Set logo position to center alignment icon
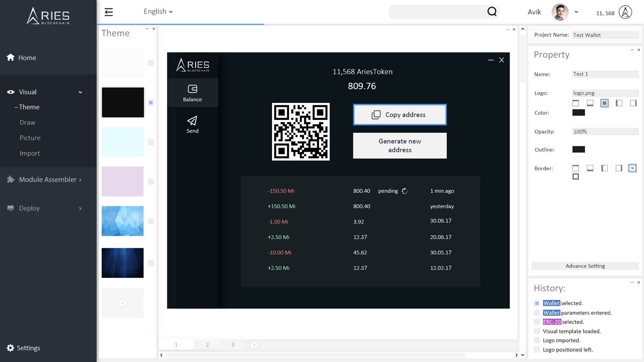This screenshot has width=644, height=362. pyautogui.click(x=605, y=103)
